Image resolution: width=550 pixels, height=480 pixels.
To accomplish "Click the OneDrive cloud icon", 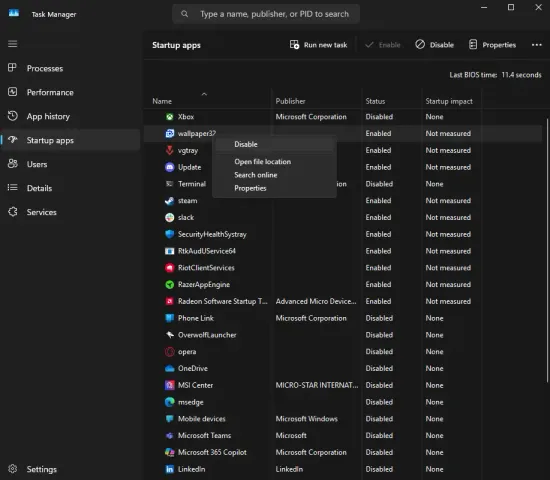I will [169, 368].
